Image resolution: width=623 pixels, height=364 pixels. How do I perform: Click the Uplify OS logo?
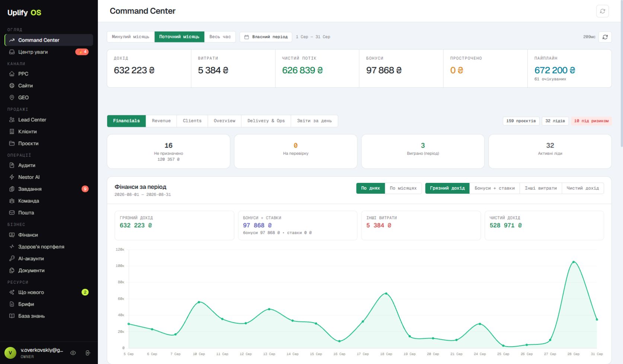24,13
